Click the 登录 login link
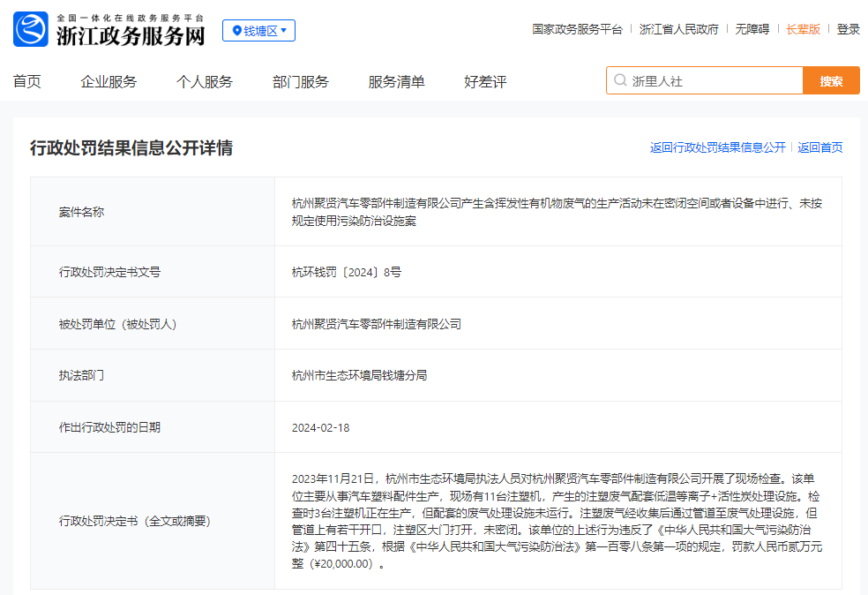The width and height of the screenshot is (868, 595). [848, 29]
